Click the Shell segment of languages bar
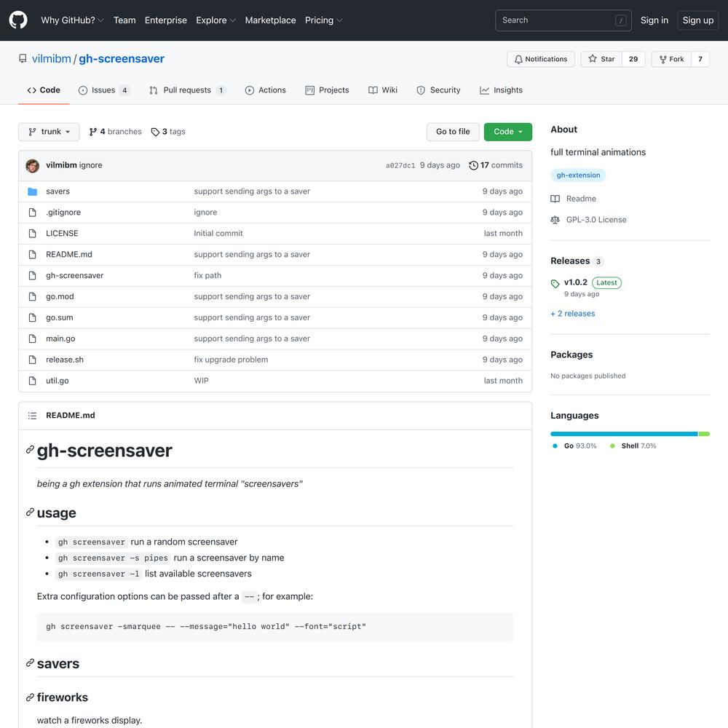Image resolution: width=728 pixels, height=728 pixels. pyautogui.click(x=704, y=434)
